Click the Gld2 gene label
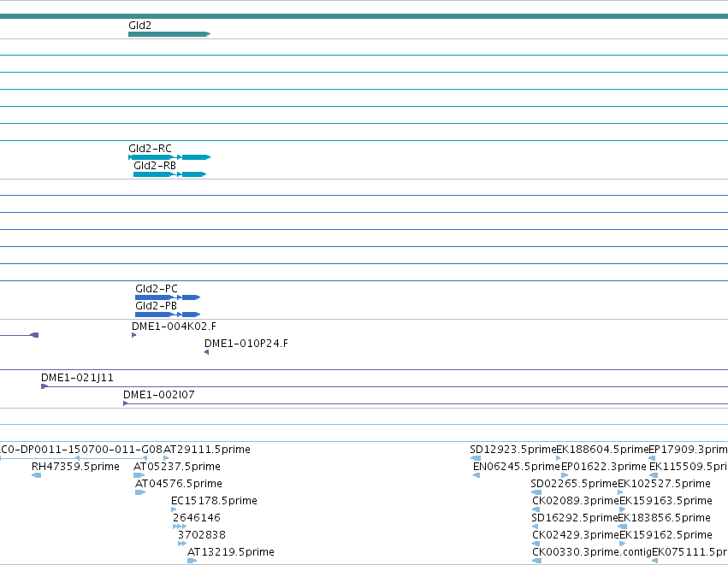Screen dimensions: 728x565 coord(139,26)
